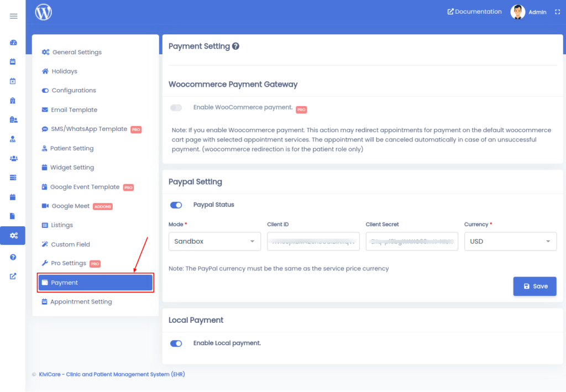
Task: Click the Local Payment heading
Action: click(x=196, y=320)
